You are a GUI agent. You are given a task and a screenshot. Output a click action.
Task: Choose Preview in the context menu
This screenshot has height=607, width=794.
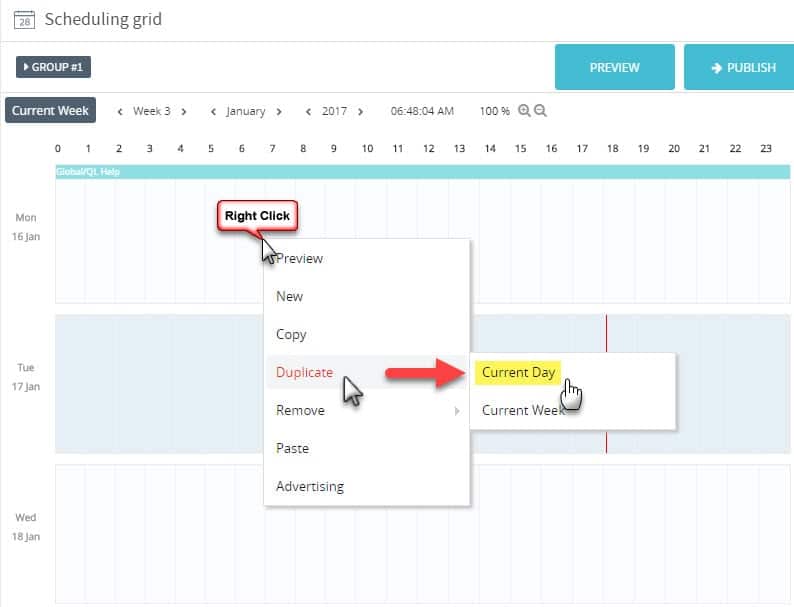pyautogui.click(x=367, y=258)
